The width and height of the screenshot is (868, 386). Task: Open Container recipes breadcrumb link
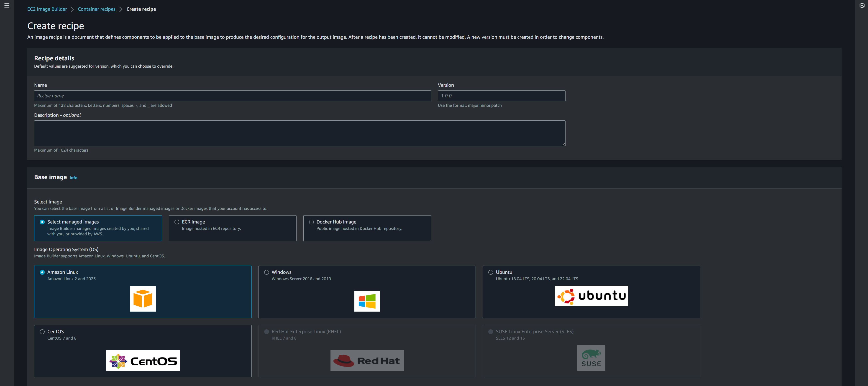pyautogui.click(x=96, y=9)
